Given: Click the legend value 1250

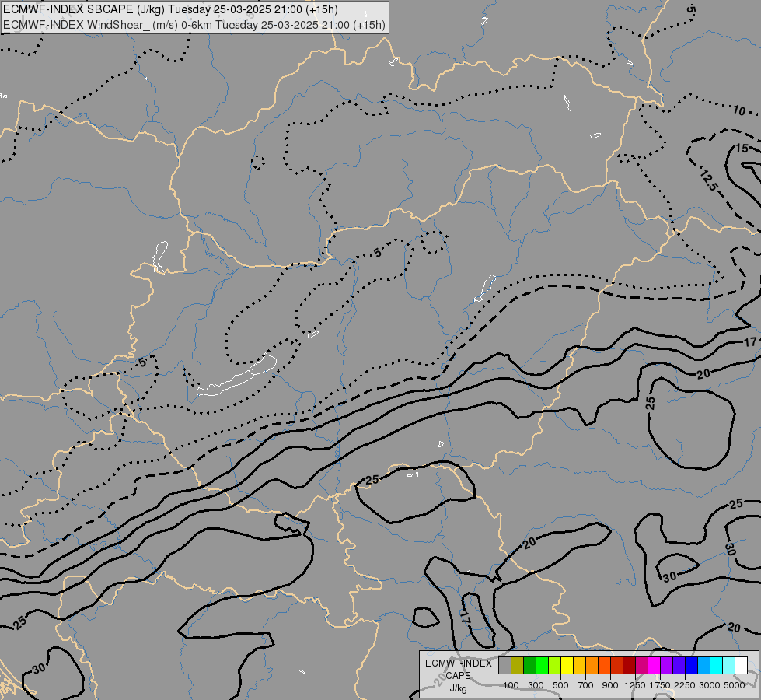Looking at the screenshot, I should (635, 685).
